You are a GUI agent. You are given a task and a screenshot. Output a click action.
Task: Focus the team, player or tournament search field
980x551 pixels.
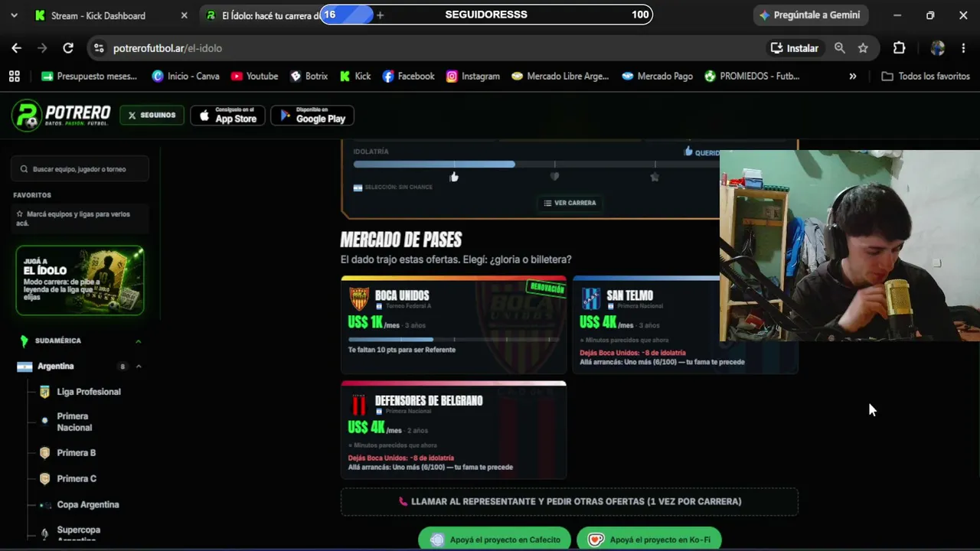(x=80, y=169)
